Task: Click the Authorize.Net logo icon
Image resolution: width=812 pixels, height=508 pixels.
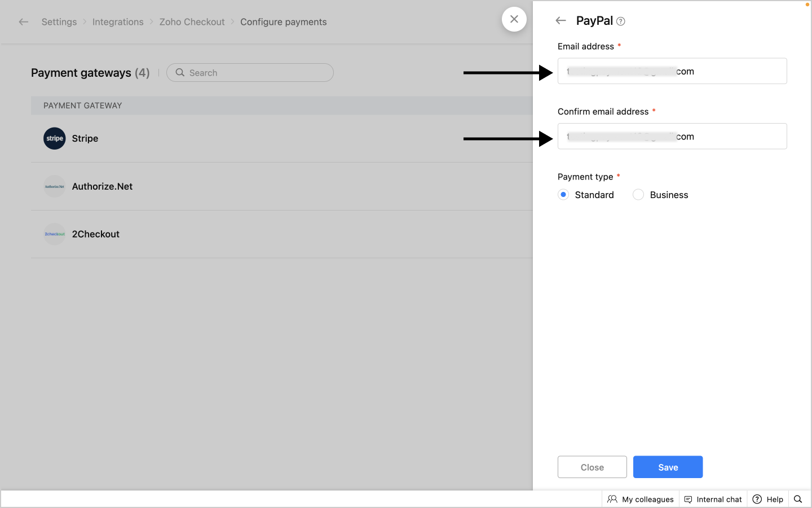Action: pyautogui.click(x=55, y=186)
